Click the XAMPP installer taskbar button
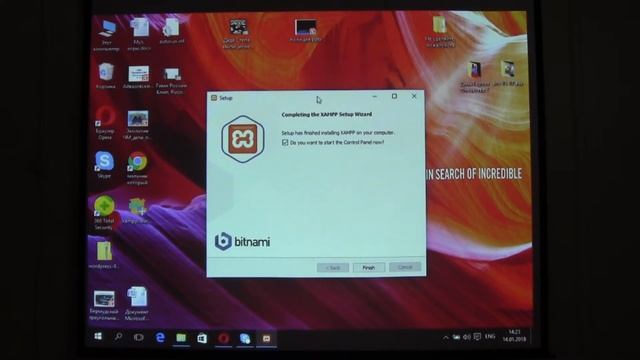640x360 pixels. (x=266, y=339)
